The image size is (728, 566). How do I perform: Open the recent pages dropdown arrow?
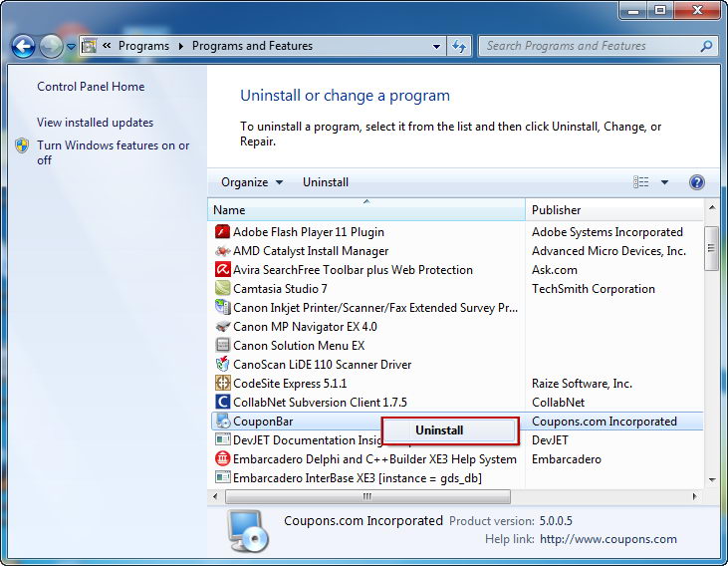tap(71, 47)
